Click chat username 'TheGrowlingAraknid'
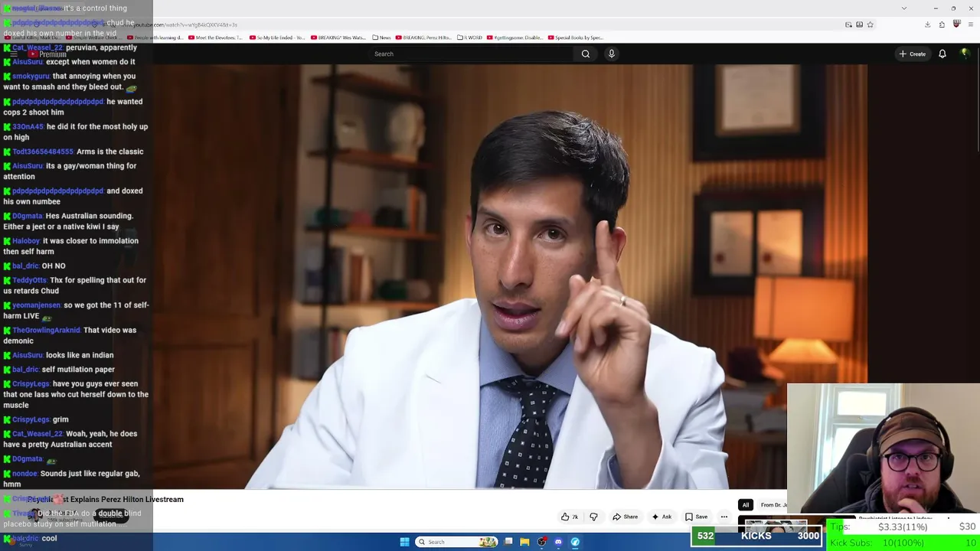This screenshot has height=551, width=980. [46, 331]
